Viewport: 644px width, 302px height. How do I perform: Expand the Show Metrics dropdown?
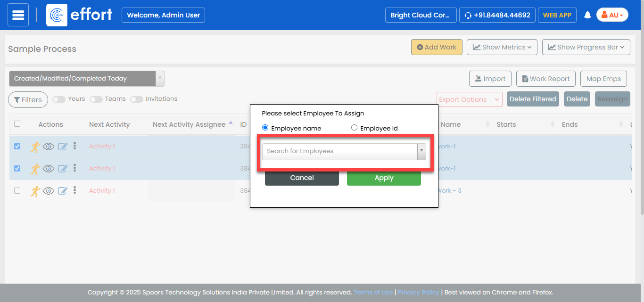(x=502, y=47)
